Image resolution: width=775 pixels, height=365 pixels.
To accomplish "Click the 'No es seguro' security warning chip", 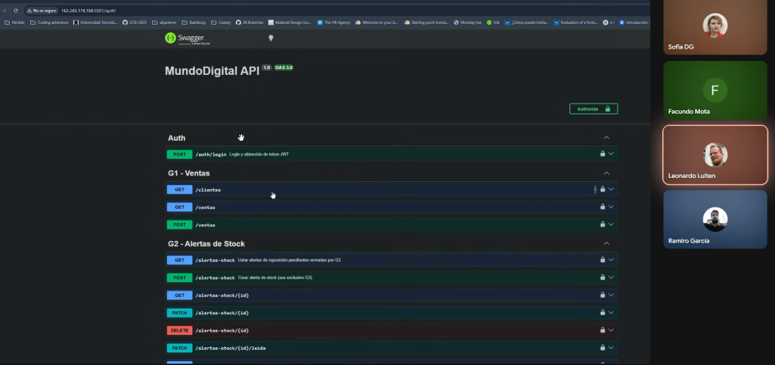I will (42, 10).
